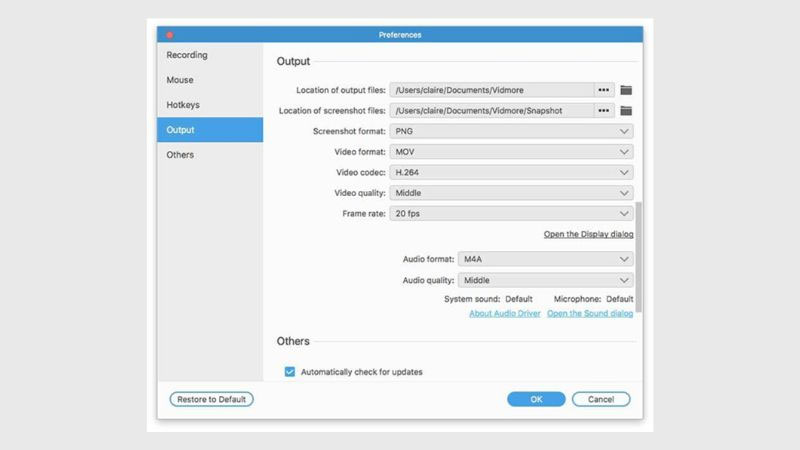Change the Frame rate dropdown

tap(511, 213)
